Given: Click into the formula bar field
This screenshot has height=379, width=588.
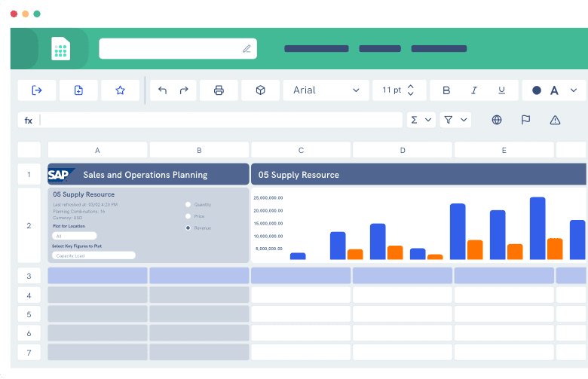Looking at the screenshot, I should [x=220, y=120].
